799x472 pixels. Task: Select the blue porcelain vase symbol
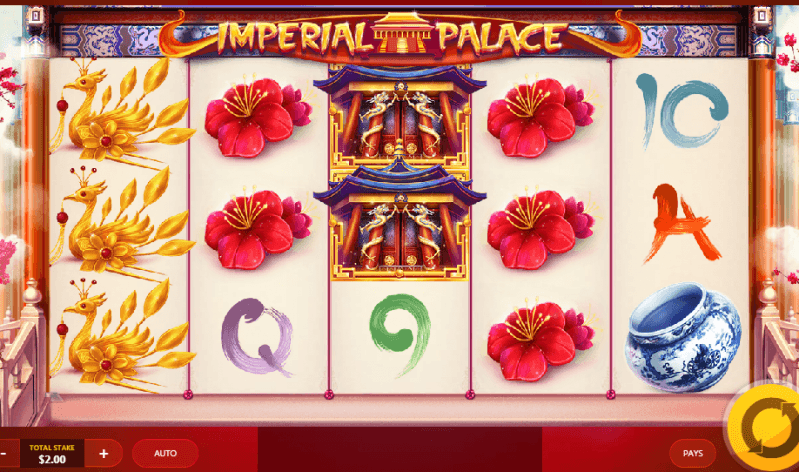(683, 337)
